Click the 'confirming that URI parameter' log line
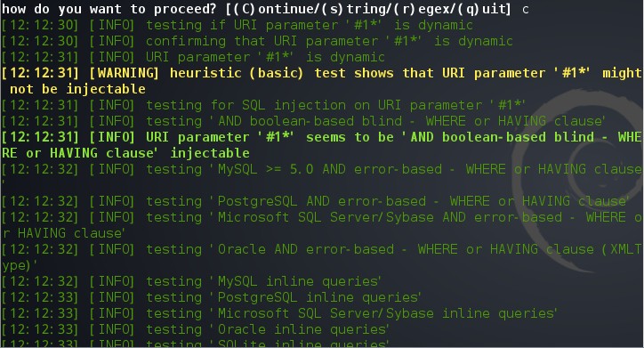 click(x=257, y=41)
